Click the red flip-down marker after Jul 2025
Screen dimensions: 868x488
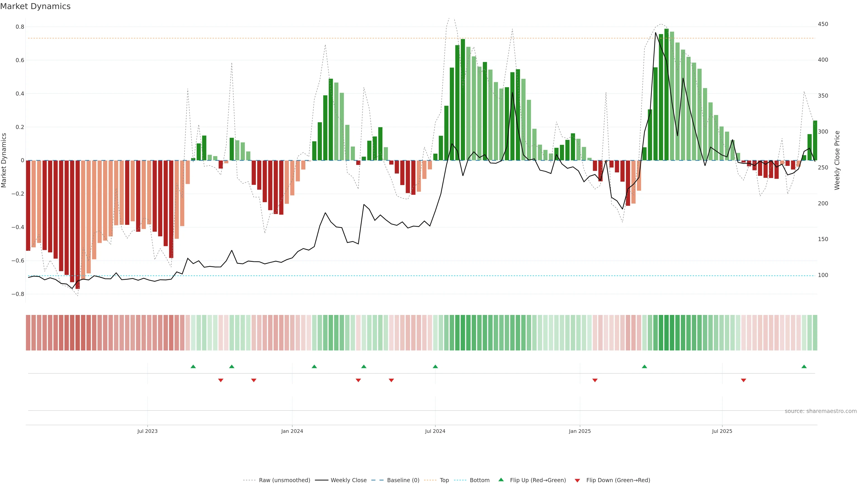coord(743,380)
